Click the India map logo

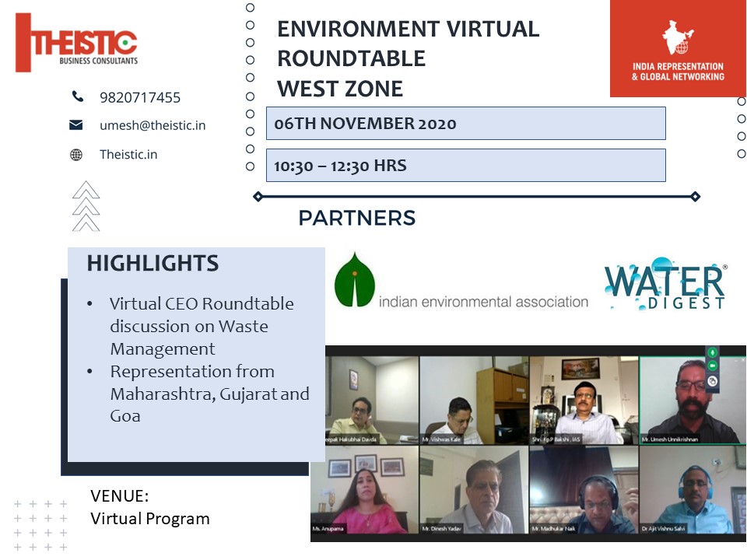(x=677, y=39)
